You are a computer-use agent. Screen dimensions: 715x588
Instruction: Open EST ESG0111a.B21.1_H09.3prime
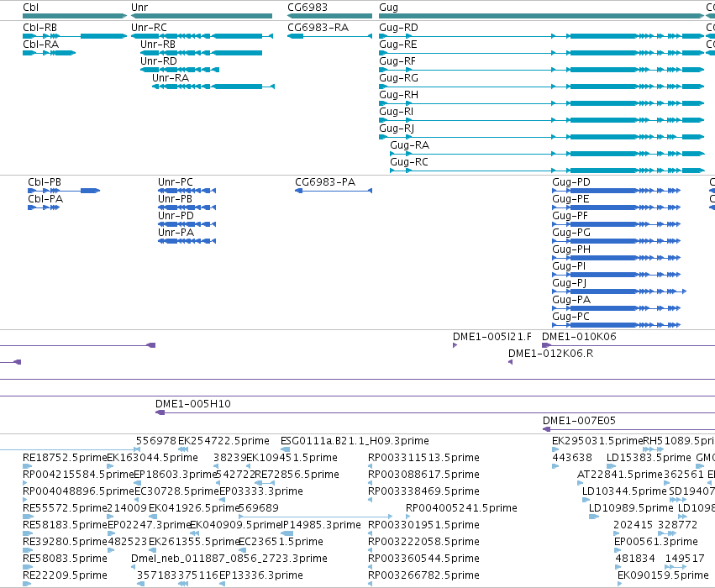355,441
